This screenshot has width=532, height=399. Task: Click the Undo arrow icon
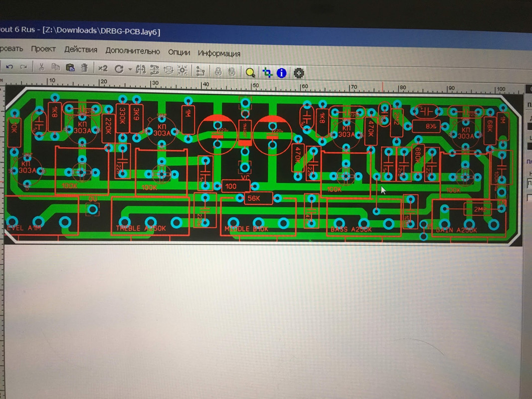[x=9, y=67]
